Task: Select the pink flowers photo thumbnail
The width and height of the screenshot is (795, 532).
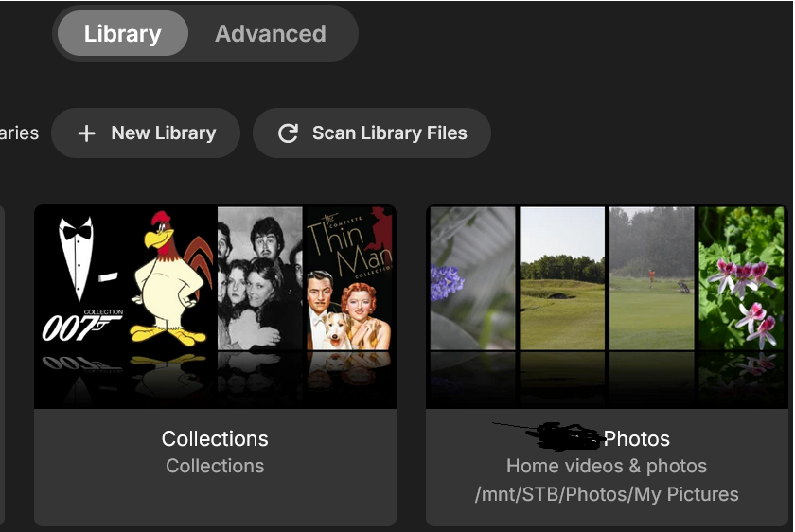Action: (x=742, y=278)
